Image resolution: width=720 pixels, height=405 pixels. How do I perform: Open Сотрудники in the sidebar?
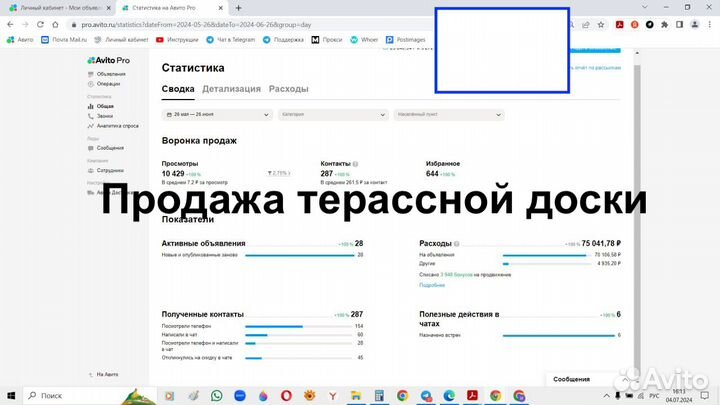tap(106, 170)
